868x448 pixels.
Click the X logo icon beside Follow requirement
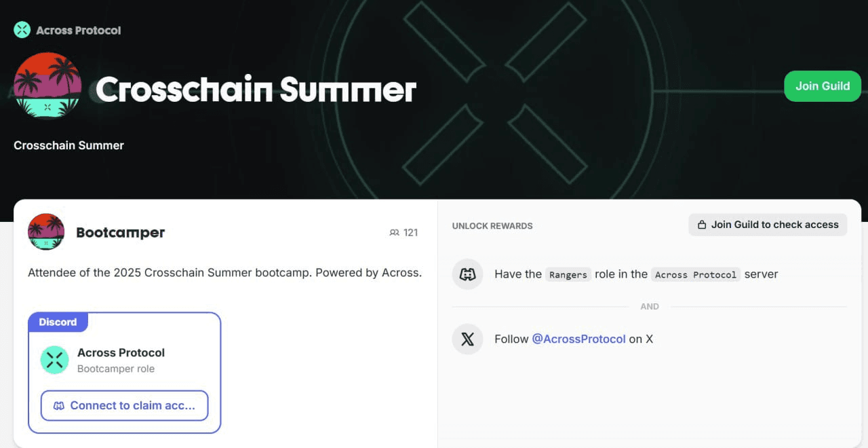click(x=468, y=339)
